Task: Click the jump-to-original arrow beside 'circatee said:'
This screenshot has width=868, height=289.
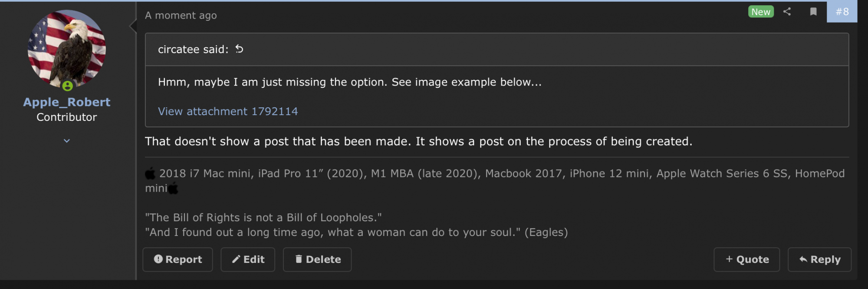Action: click(239, 49)
